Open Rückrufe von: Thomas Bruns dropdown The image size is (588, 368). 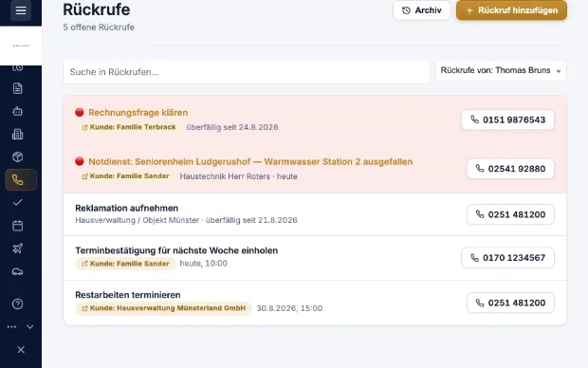click(x=501, y=70)
